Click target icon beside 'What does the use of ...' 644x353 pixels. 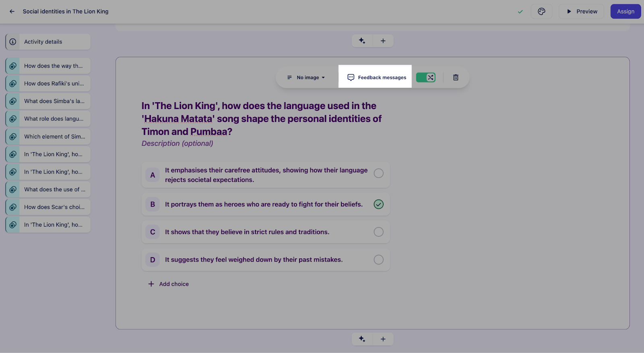point(13,190)
